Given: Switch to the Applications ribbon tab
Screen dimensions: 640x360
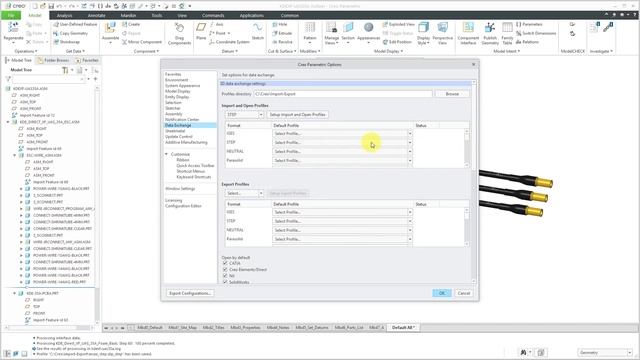Looking at the screenshot, I should click(251, 16).
